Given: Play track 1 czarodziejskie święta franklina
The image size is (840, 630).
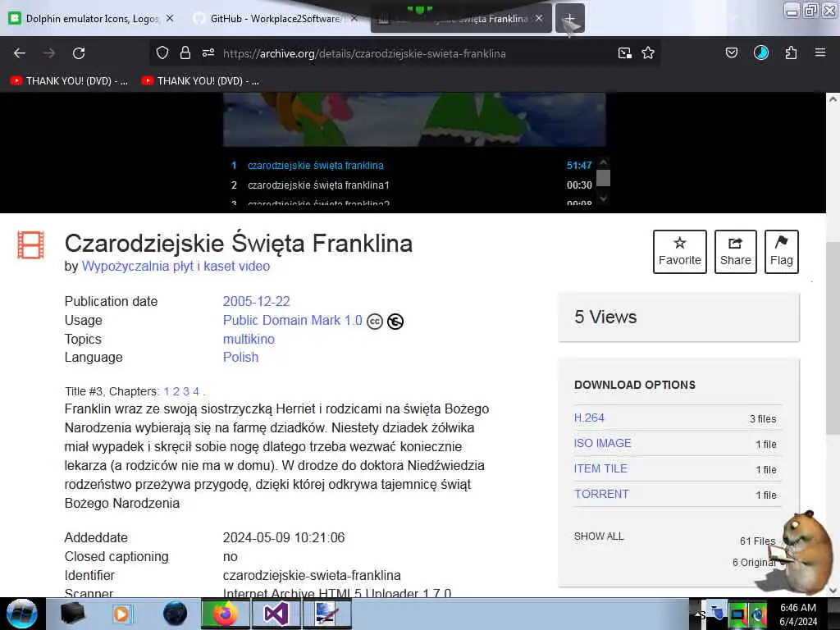Looking at the screenshot, I should point(412,166).
